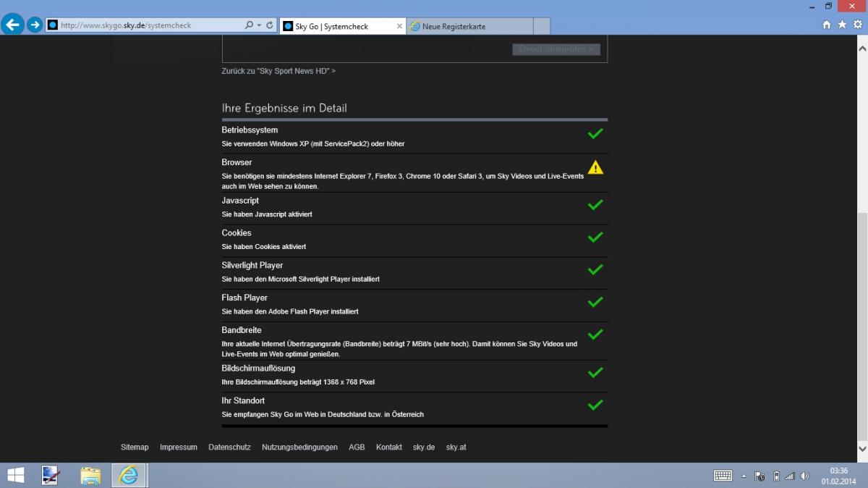Click text "Sie haben Javascript aktiviert"
Image resolution: width=868 pixels, height=488 pixels.
(x=267, y=214)
